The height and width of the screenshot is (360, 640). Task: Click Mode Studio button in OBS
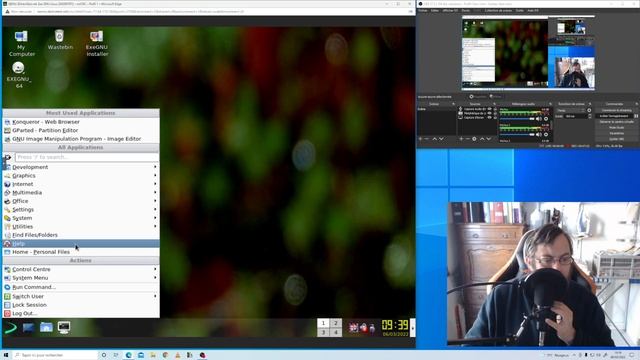tap(617, 127)
